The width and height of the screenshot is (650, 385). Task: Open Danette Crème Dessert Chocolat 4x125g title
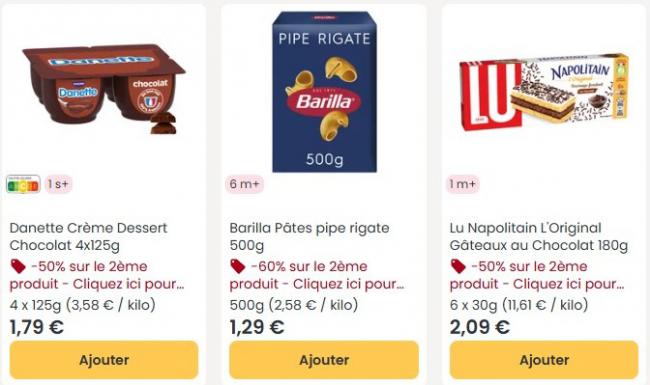pyautogui.click(x=89, y=237)
